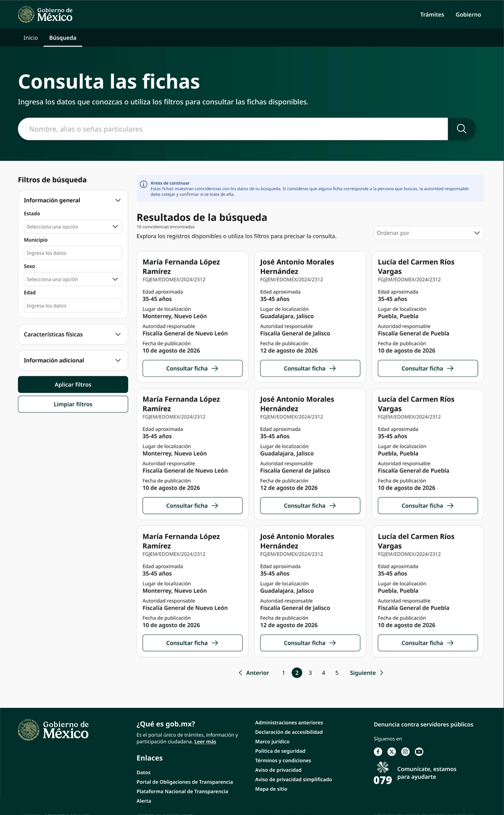The height and width of the screenshot is (815, 504).
Task: Open the Ordenar por dropdown
Action: point(428,233)
